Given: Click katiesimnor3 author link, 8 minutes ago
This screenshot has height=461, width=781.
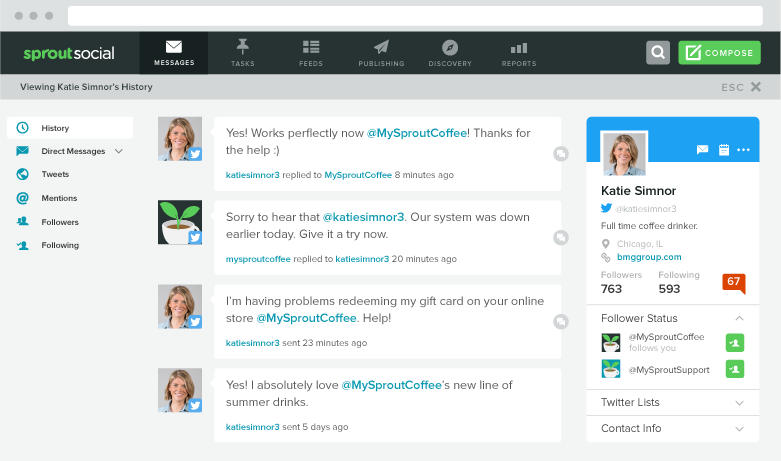Looking at the screenshot, I should tap(253, 175).
